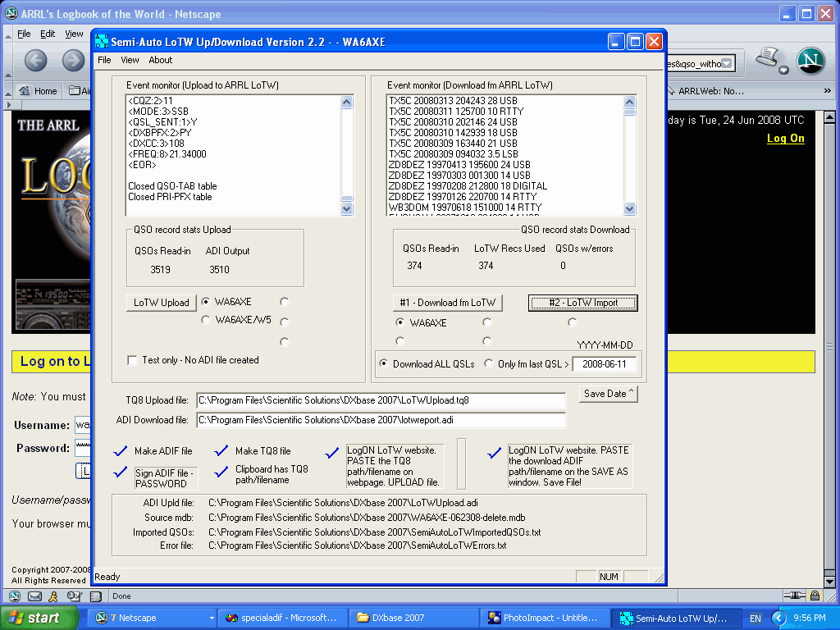Switch to specialadif Microsoft taskbar button
Viewport: 840px width, 630px height.
coord(282,618)
